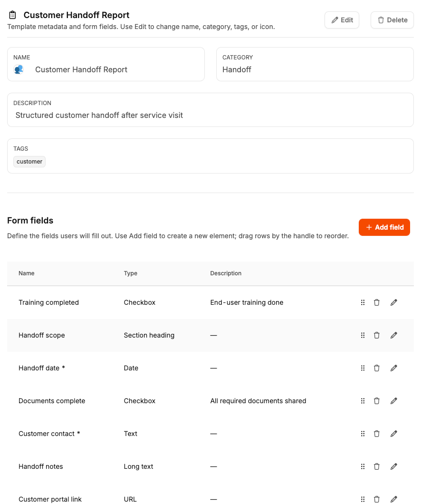Screen dimensions: 431x504
Task: Add a new form field
Action: click(384, 227)
